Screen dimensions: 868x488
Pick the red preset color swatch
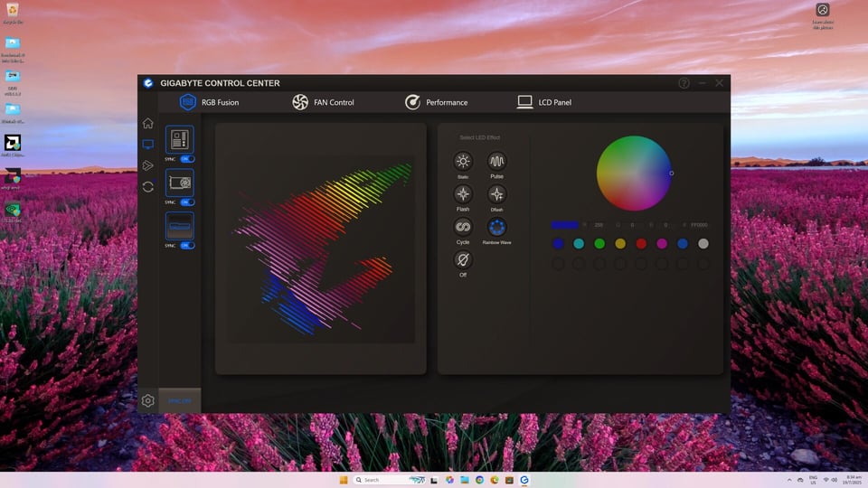[641, 243]
